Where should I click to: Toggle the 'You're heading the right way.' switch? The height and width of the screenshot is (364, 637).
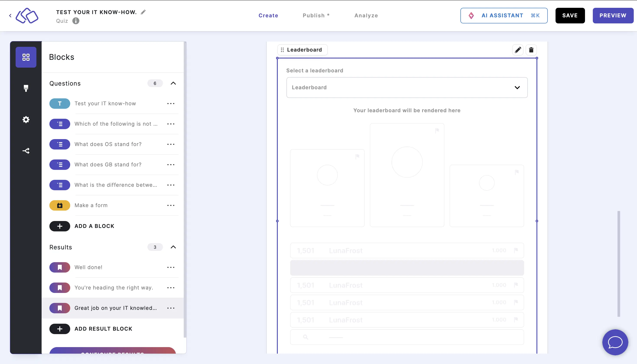(x=60, y=288)
